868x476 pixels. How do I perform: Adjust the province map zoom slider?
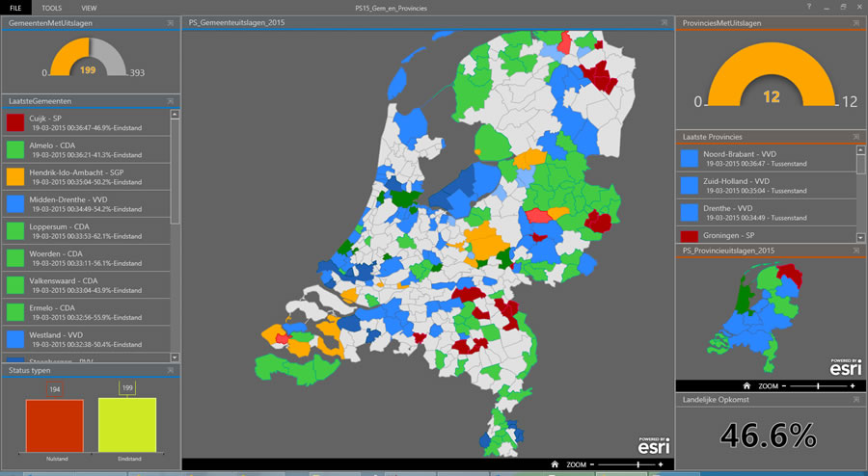tap(818, 385)
